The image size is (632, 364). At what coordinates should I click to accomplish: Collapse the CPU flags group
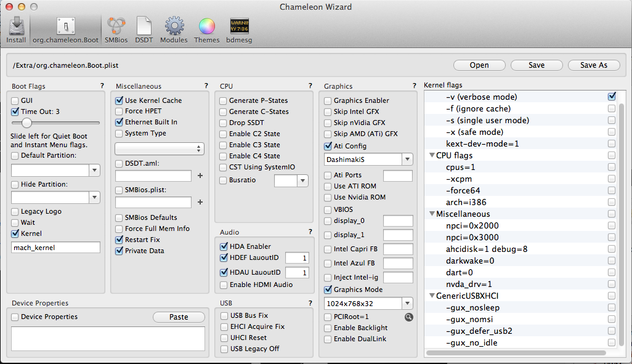click(x=432, y=155)
